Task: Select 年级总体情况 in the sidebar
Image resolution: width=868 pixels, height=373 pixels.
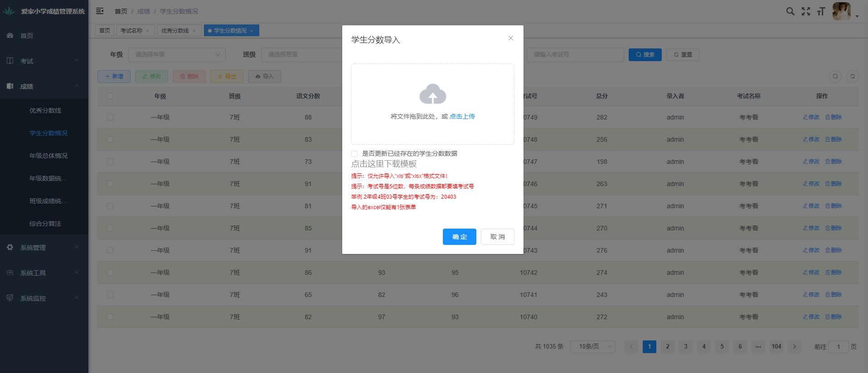Action: tap(48, 156)
